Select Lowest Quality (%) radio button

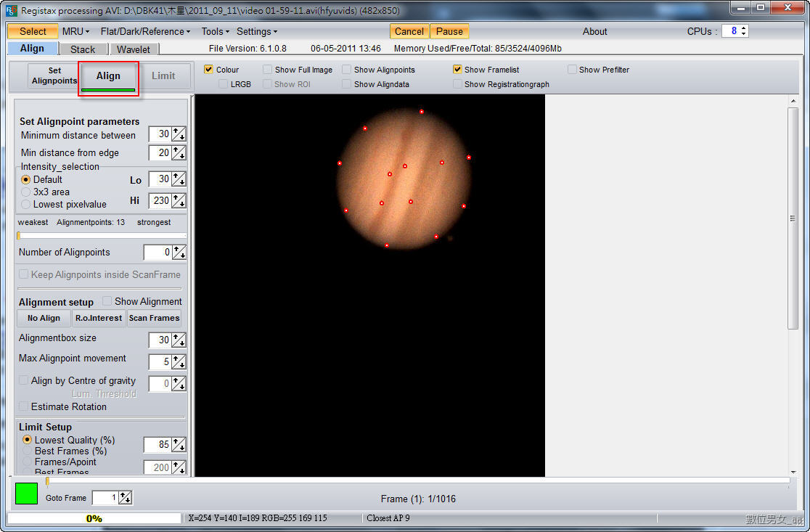tap(27, 440)
